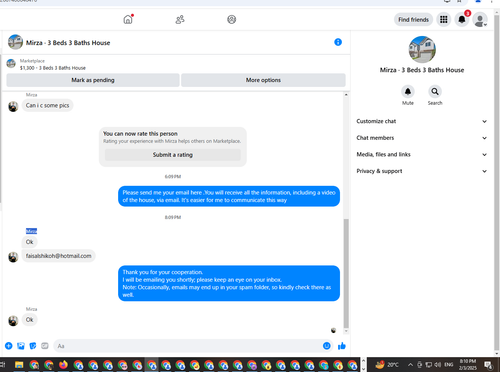Click the weather 20°C widget in taskbar
This screenshot has width=500, height=372.
click(x=387, y=365)
